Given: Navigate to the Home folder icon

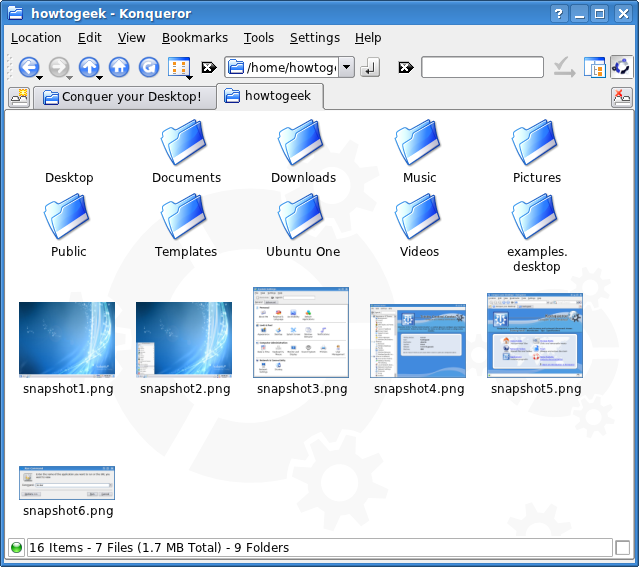Looking at the screenshot, I should (x=119, y=67).
